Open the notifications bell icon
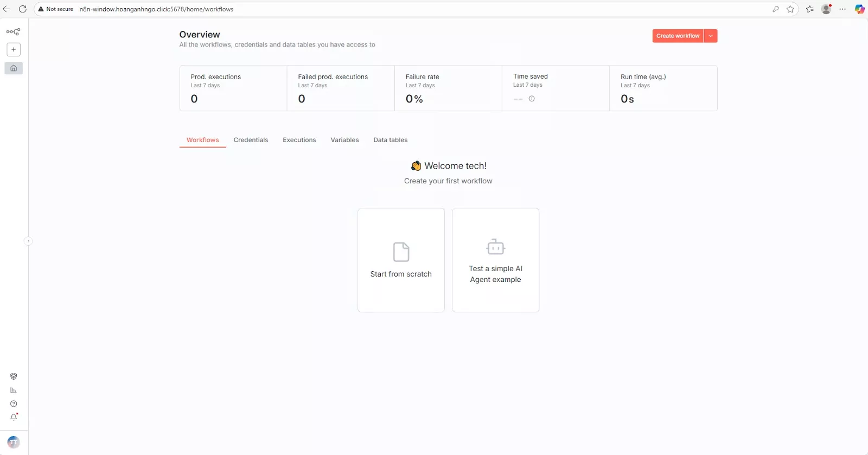This screenshot has width=868, height=455. tap(14, 417)
